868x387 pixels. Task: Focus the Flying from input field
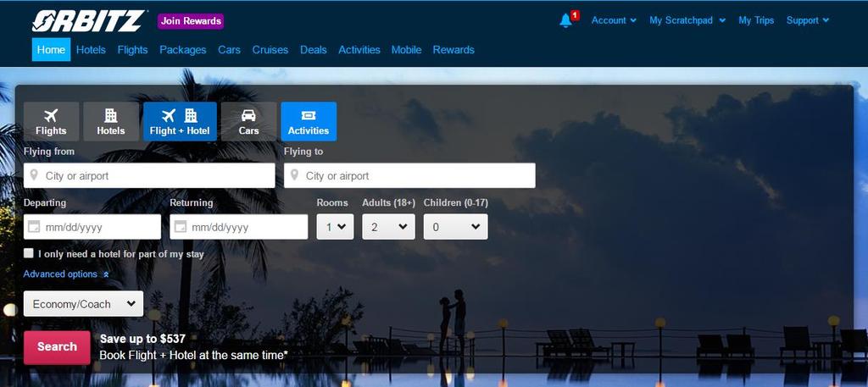click(x=149, y=175)
